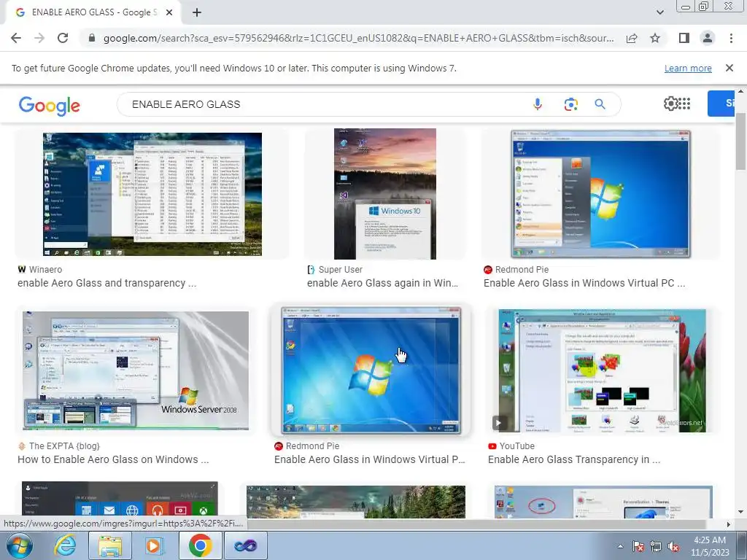Open Windows Media Player from taskbar
Viewport: 747px width, 560px height.
(x=155, y=545)
